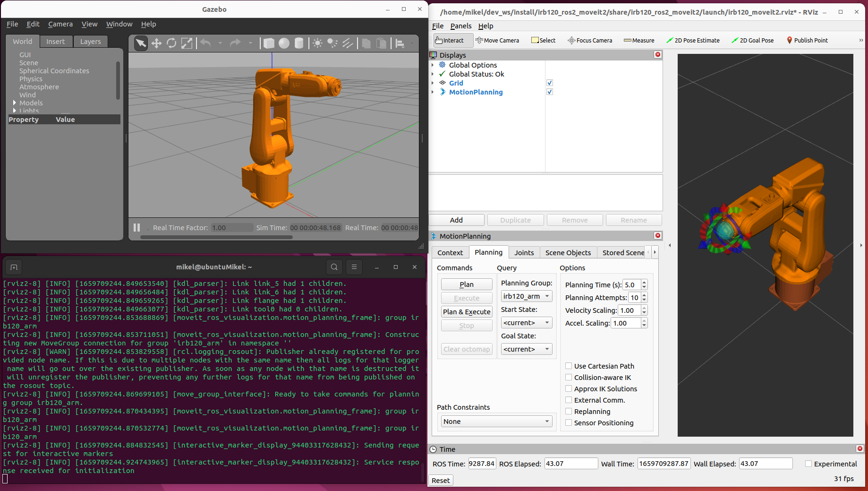The image size is (868, 491).
Task: Add a point light in Gazebo
Action: (x=317, y=43)
